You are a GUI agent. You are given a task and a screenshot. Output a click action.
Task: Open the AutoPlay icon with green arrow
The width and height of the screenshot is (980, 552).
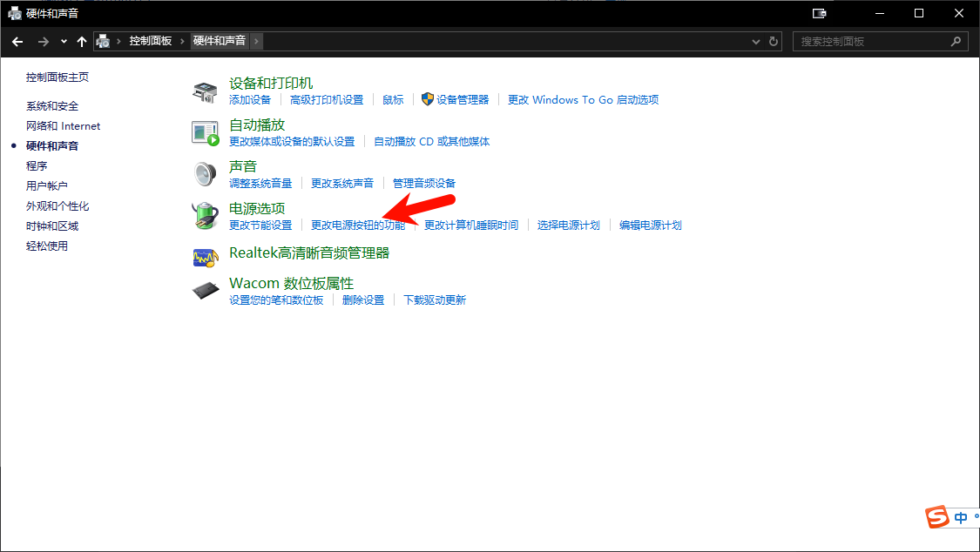205,133
